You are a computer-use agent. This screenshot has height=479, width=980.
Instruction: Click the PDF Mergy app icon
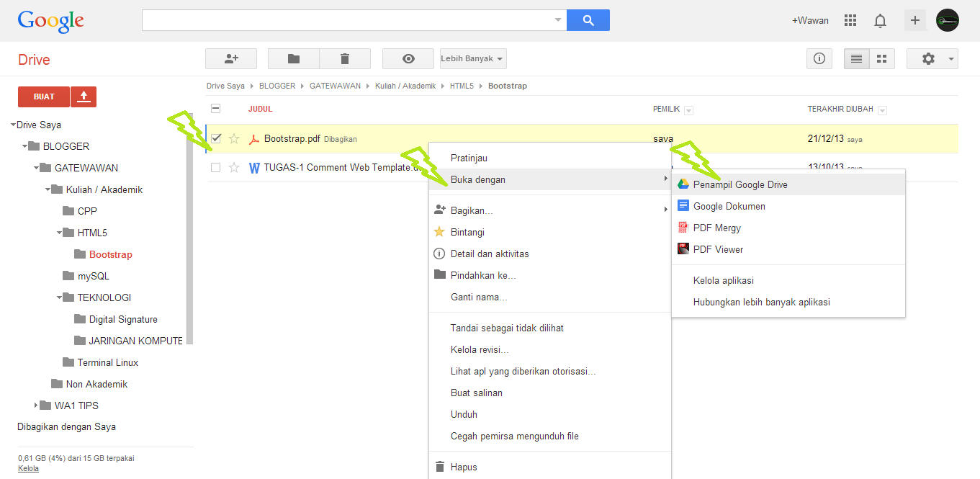683,228
